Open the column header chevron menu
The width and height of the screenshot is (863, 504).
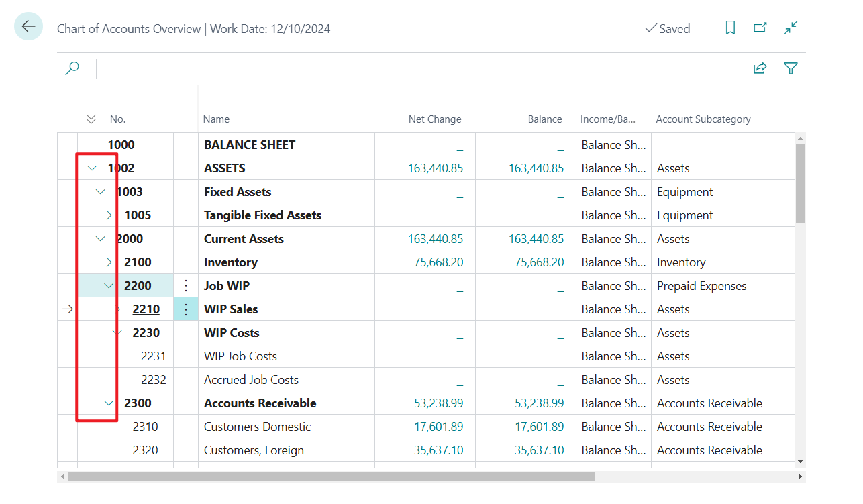91,119
